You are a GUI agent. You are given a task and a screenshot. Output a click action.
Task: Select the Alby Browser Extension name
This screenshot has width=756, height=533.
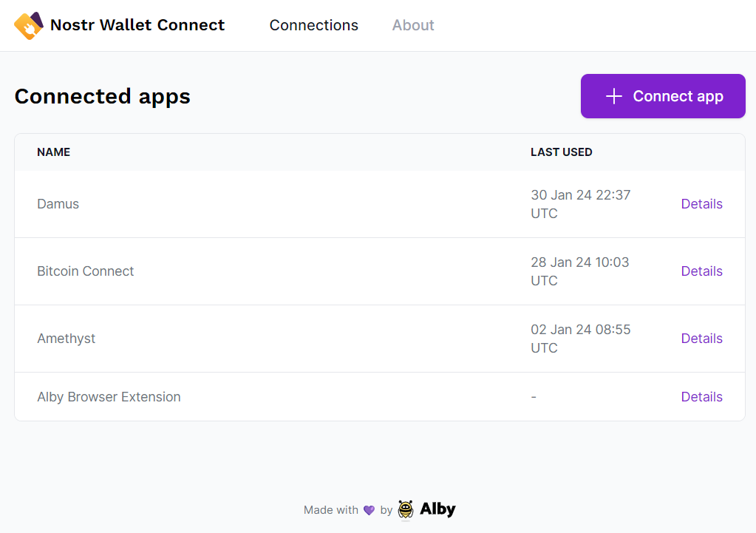(109, 397)
